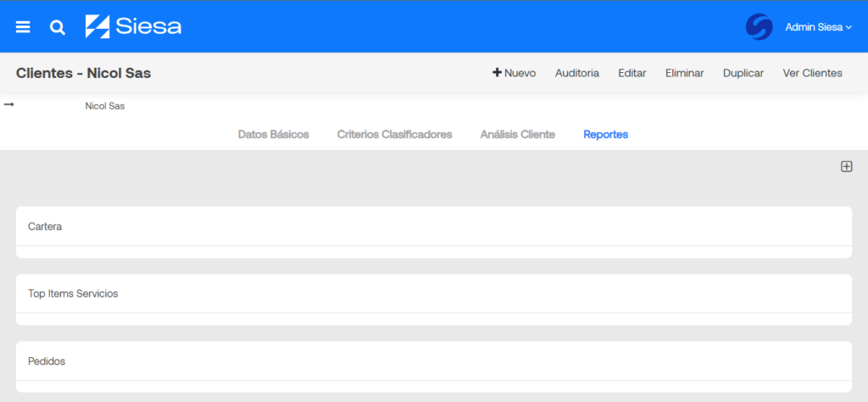Open Auditoria for this client
Viewport: 868px width, 402px height.
(x=576, y=73)
